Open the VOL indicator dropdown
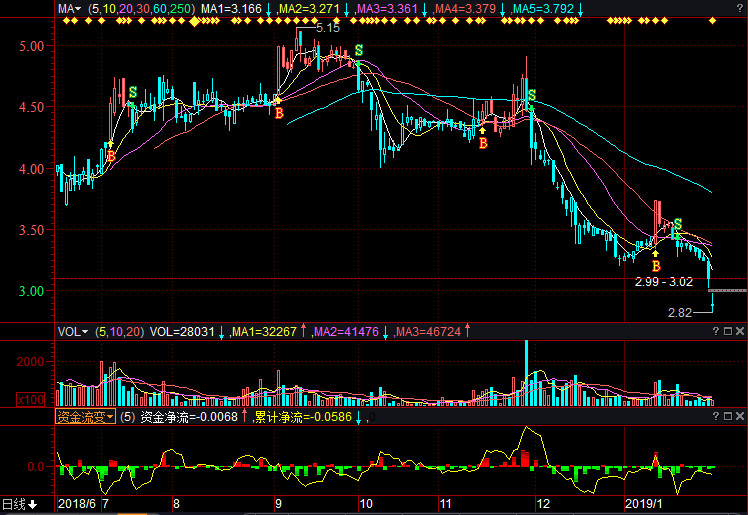Viewport: 748px width, 515px height. tap(72, 331)
